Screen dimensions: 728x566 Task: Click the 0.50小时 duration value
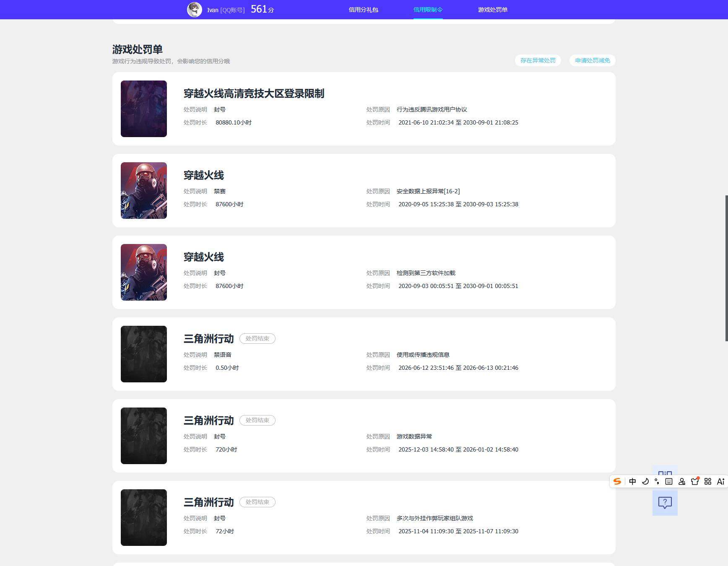[x=227, y=368]
